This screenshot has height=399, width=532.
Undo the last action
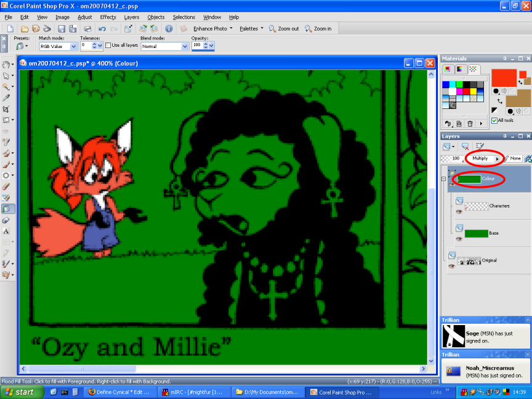(102, 29)
